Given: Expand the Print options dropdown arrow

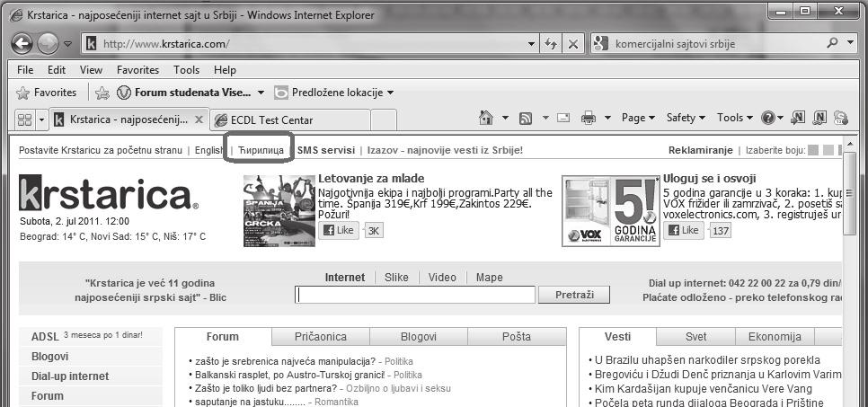Looking at the screenshot, I should pos(607,118).
